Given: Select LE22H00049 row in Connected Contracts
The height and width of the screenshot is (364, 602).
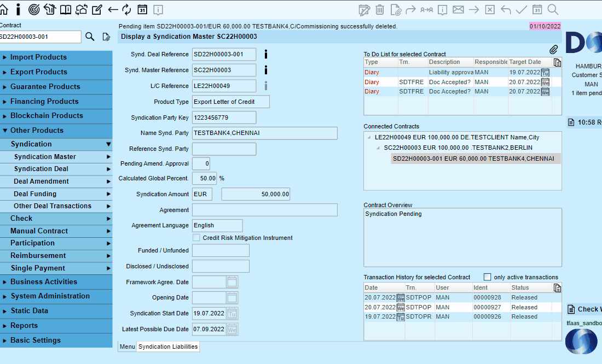Looking at the screenshot, I should pos(457,137).
